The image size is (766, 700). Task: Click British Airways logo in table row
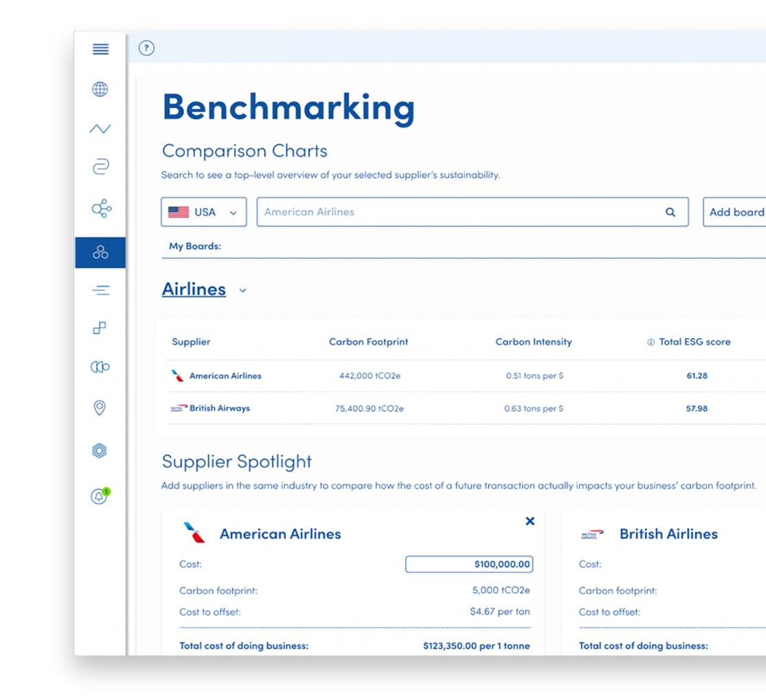point(179,408)
